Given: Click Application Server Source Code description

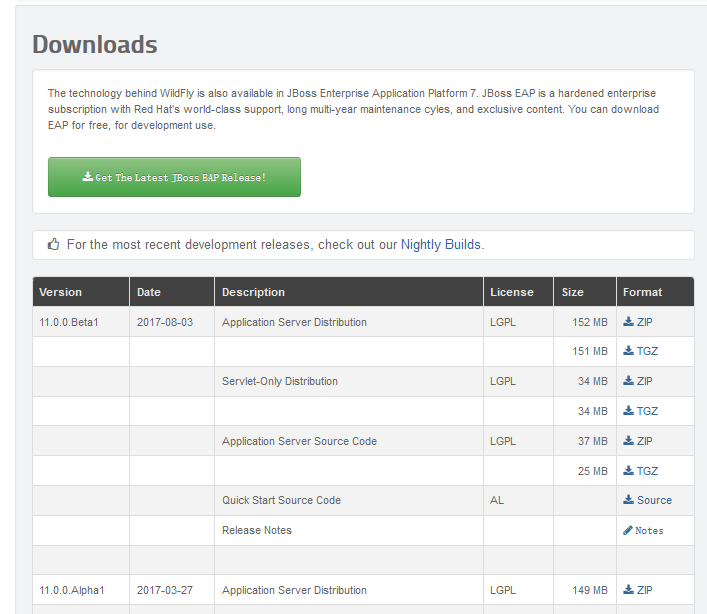Looking at the screenshot, I should tap(299, 441).
